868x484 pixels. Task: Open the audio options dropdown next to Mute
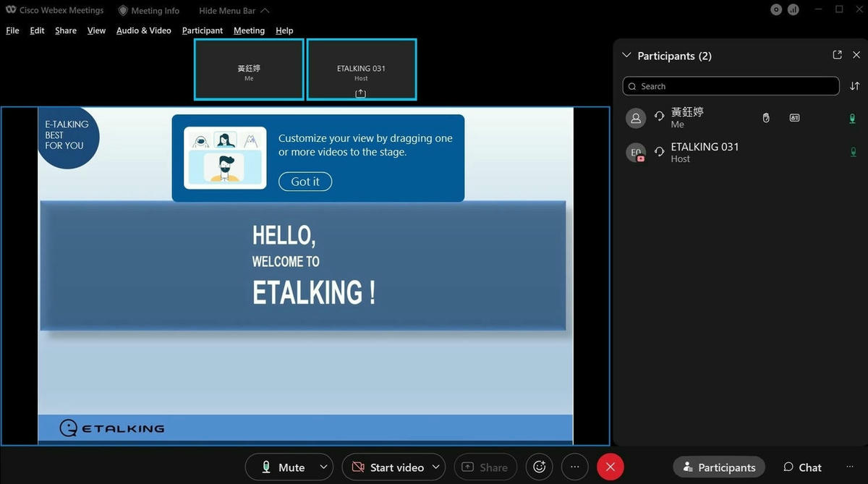tap(325, 467)
